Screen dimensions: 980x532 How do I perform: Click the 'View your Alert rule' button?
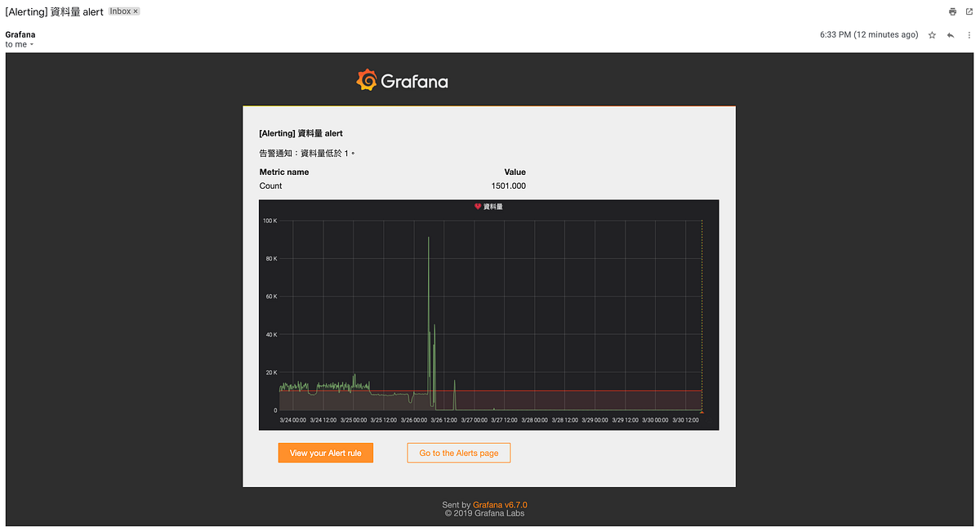click(x=325, y=452)
